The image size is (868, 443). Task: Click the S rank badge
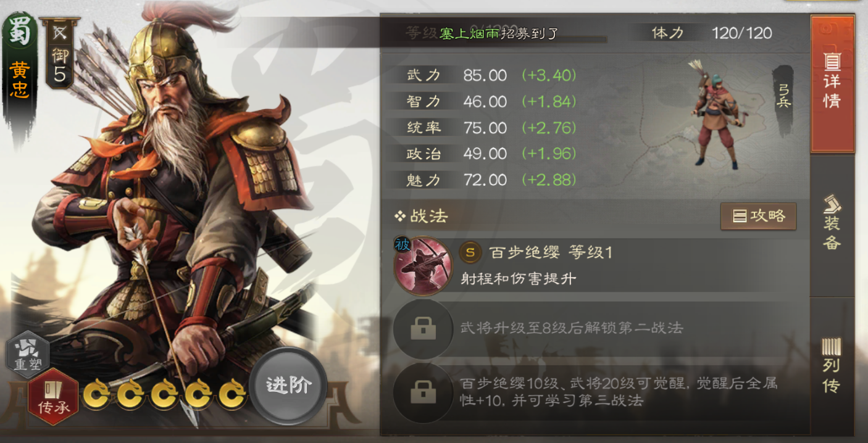point(470,252)
